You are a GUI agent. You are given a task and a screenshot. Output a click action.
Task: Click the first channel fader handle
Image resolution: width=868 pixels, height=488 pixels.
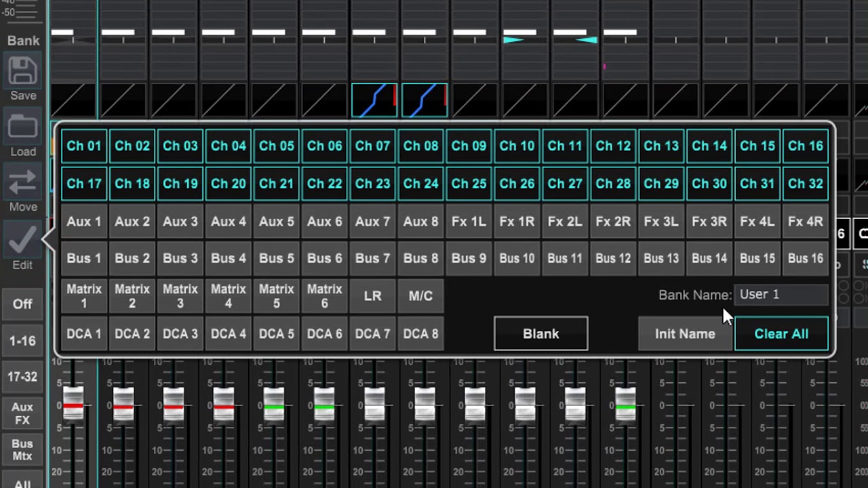(73, 405)
